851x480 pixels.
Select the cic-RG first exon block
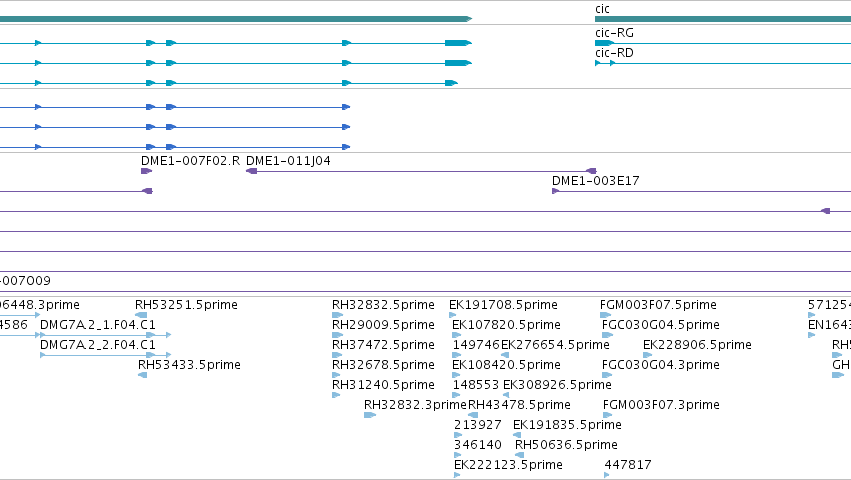coord(604,43)
